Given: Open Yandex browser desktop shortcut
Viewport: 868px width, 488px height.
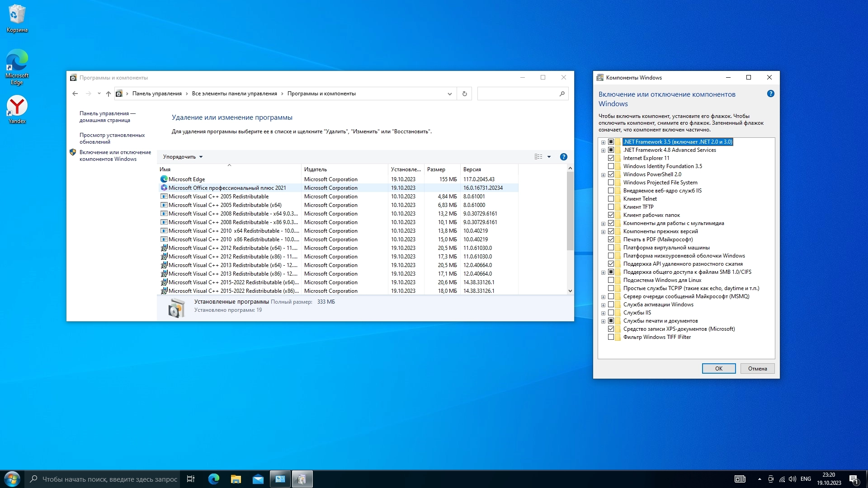Looking at the screenshot, I should [17, 109].
